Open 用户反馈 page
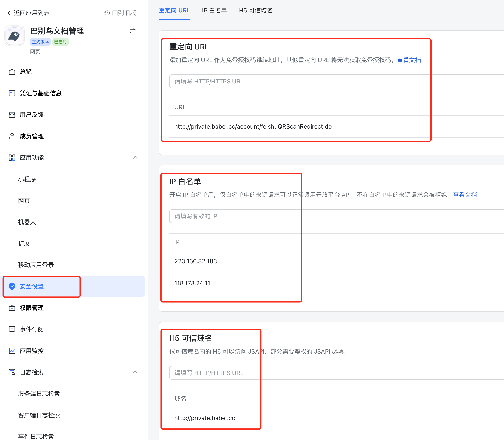 coord(32,115)
